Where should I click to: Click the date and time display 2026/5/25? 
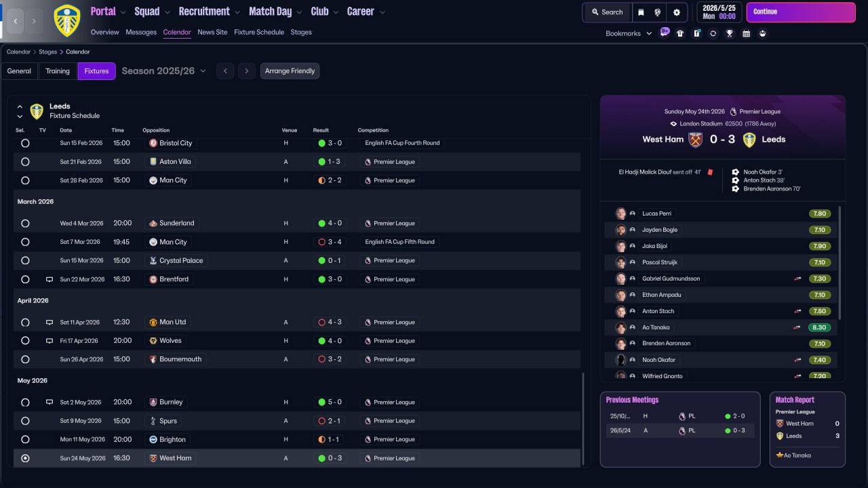719,12
